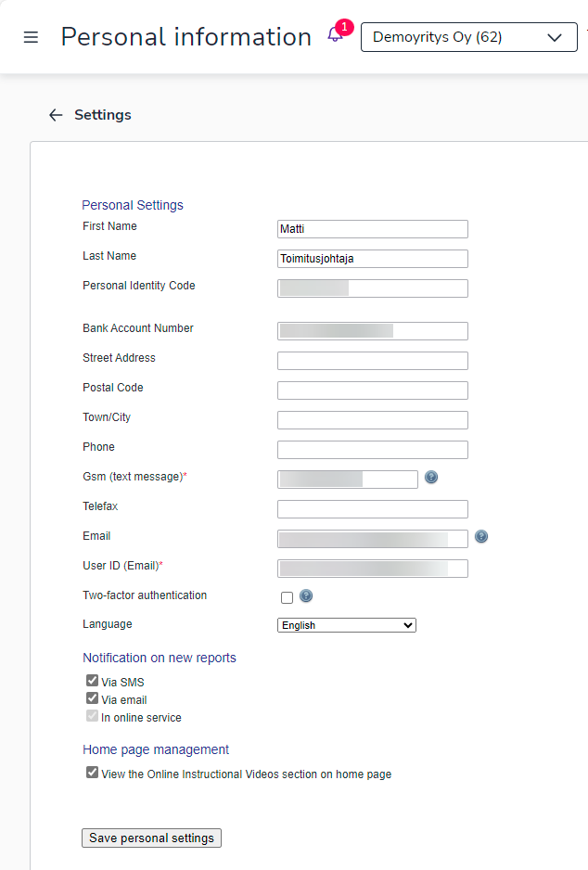This screenshot has height=870, width=588.
Task: Uncheck Via SMS notification
Action: coord(92,681)
